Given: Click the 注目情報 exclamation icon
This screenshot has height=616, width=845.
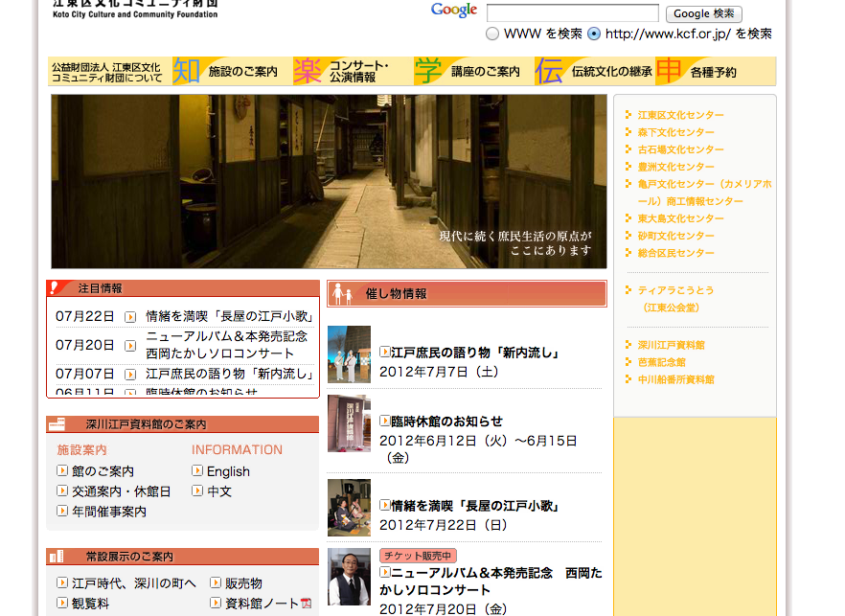Looking at the screenshot, I should coord(55,287).
